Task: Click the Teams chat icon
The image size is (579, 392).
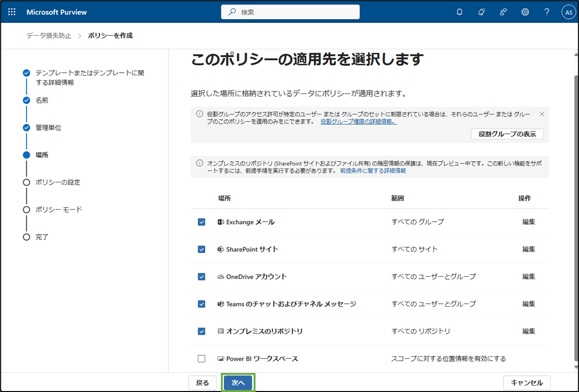Action: (221, 304)
